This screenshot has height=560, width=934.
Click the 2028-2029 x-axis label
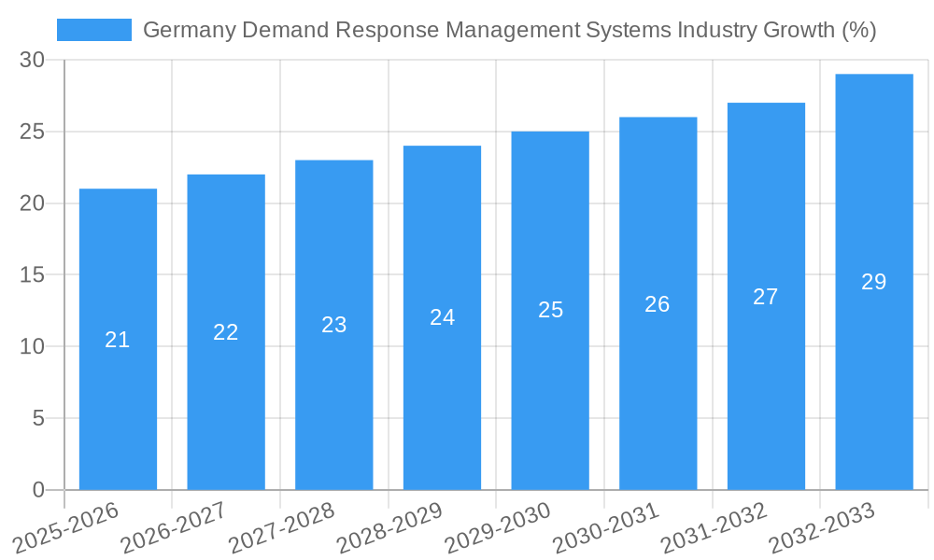coord(390,528)
